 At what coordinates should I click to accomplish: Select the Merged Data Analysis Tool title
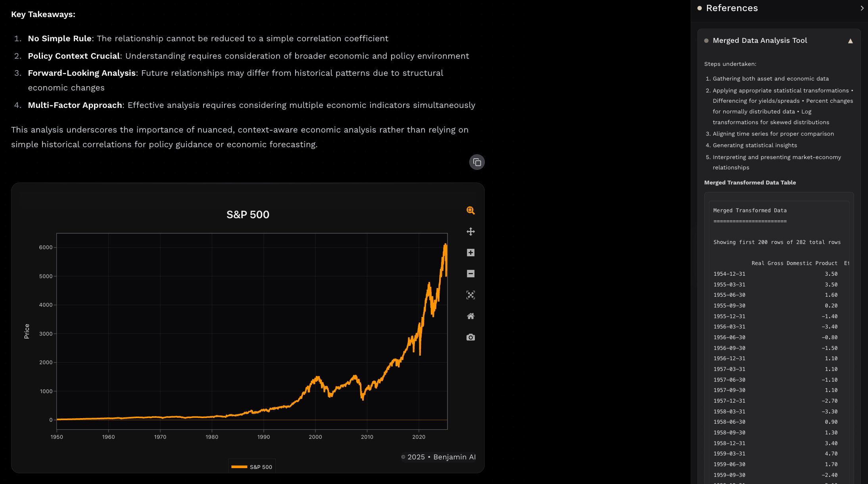coord(760,40)
